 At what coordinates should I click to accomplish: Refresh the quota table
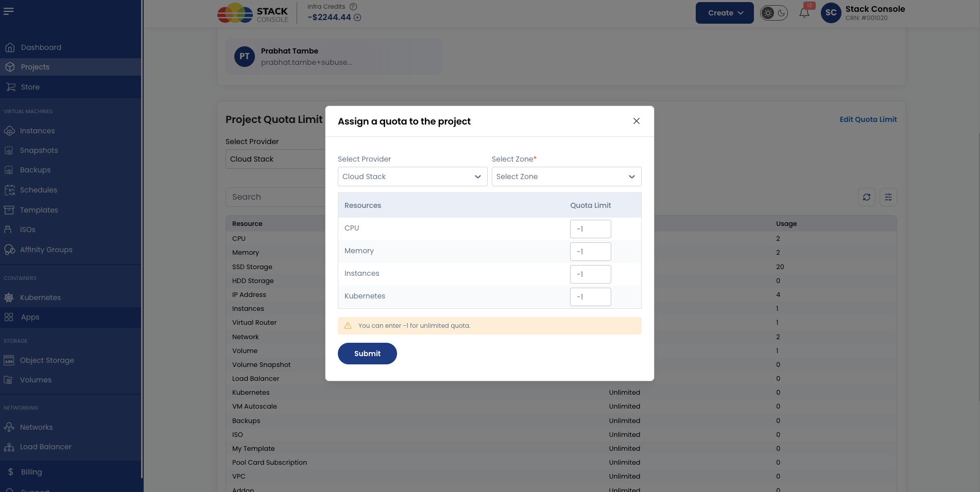click(x=867, y=197)
